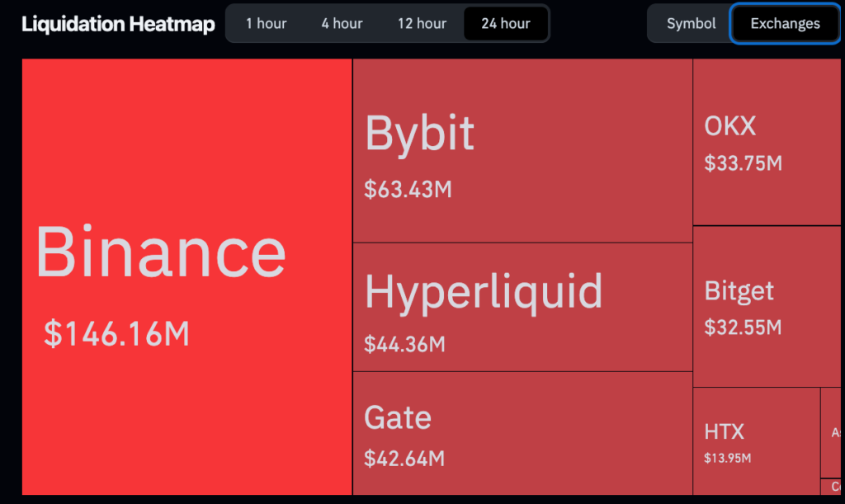Click the tiny tile labeled "Co"
The width and height of the screenshot is (845, 504).
click(832, 486)
